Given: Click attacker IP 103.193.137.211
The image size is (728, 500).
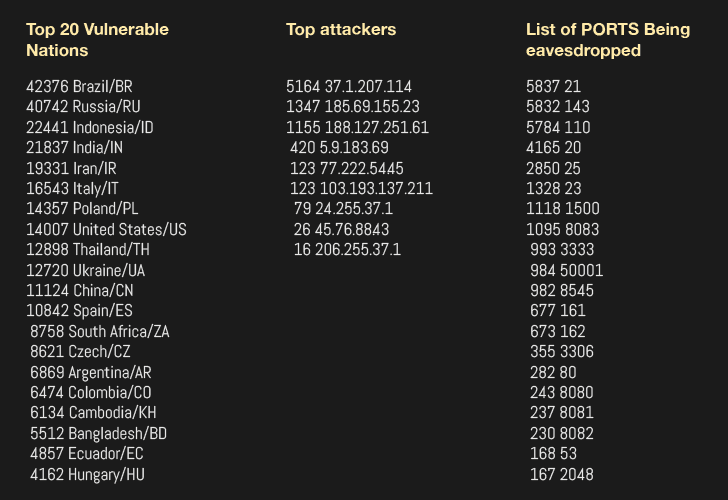Looking at the screenshot, I should [x=361, y=188].
